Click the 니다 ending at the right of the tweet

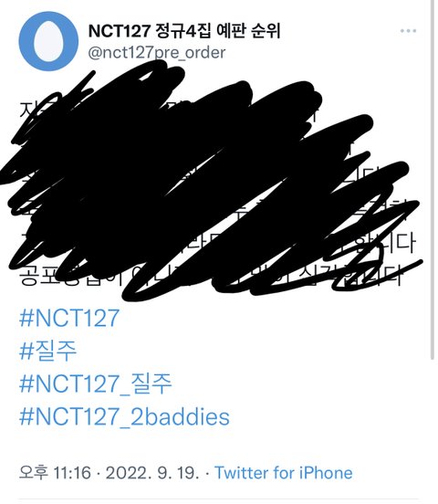[x=397, y=243]
